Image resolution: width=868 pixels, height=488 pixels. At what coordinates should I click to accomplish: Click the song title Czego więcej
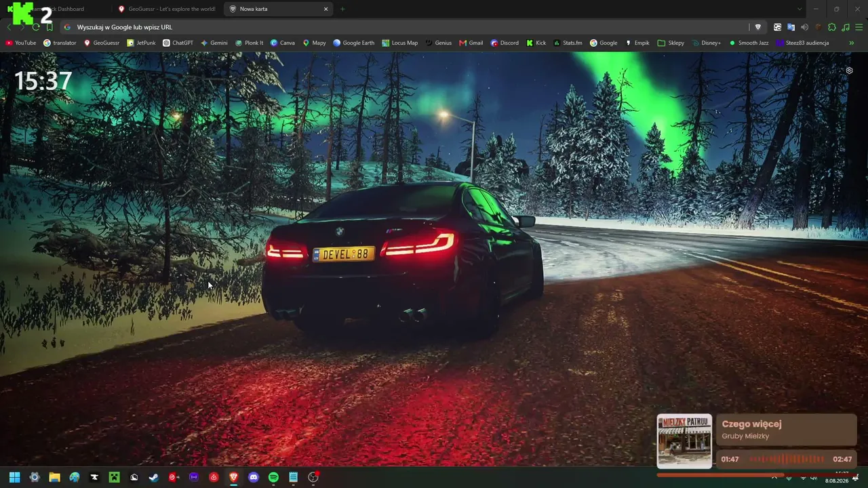point(751,424)
